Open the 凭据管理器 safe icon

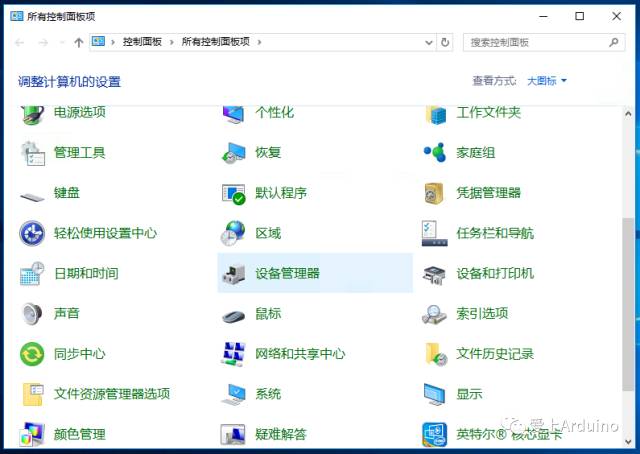pyautogui.click(x=433, y=193)
